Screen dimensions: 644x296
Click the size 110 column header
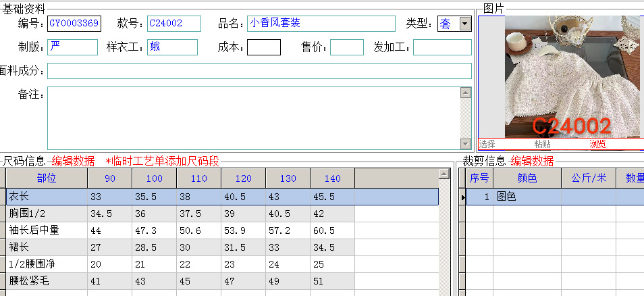pos(198,178)
